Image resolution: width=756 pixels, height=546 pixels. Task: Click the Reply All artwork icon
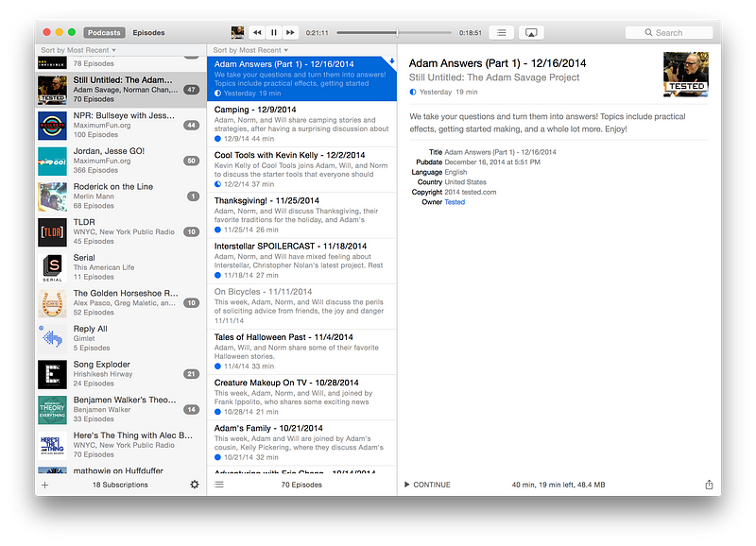coord(53,339)
